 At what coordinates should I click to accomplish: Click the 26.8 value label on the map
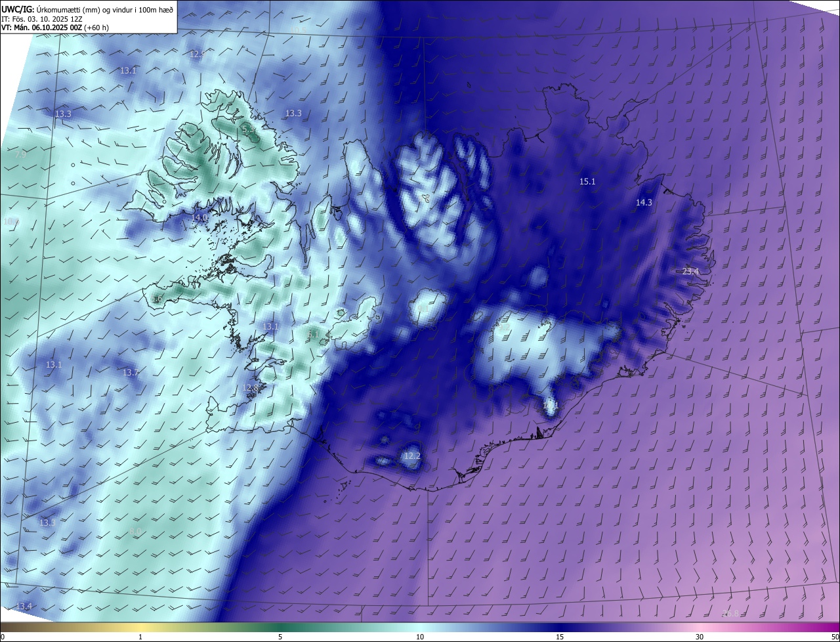tap(730, 613)
